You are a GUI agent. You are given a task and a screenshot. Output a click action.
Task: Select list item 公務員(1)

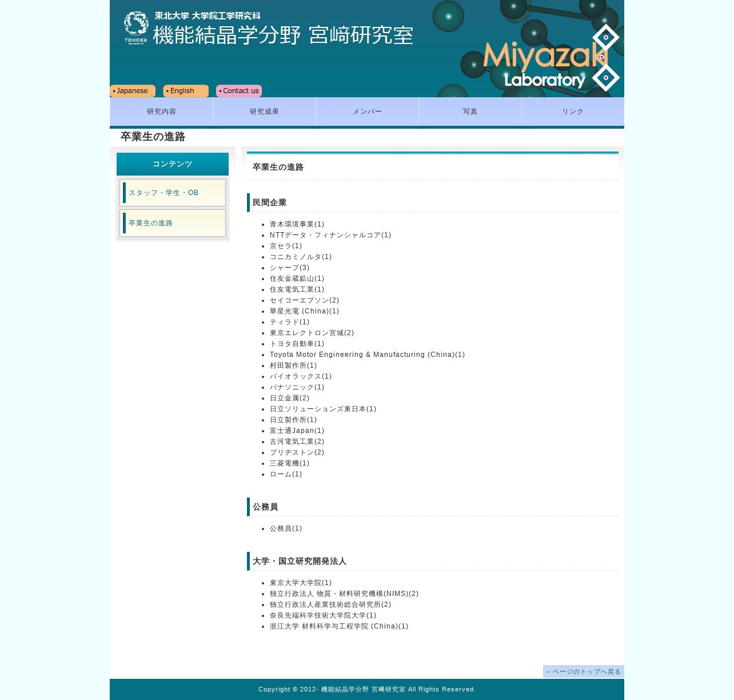286,528
